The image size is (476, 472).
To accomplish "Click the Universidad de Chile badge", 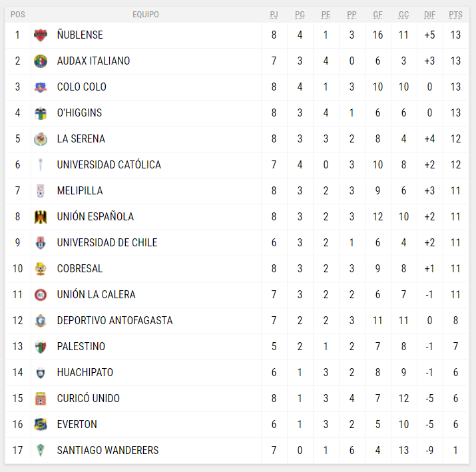I will point(41,243).
